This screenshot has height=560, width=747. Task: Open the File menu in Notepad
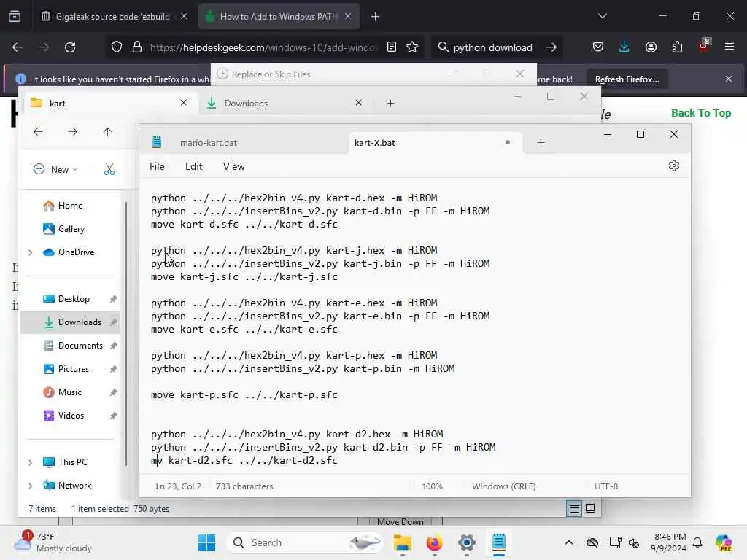[x=157, y=166]
